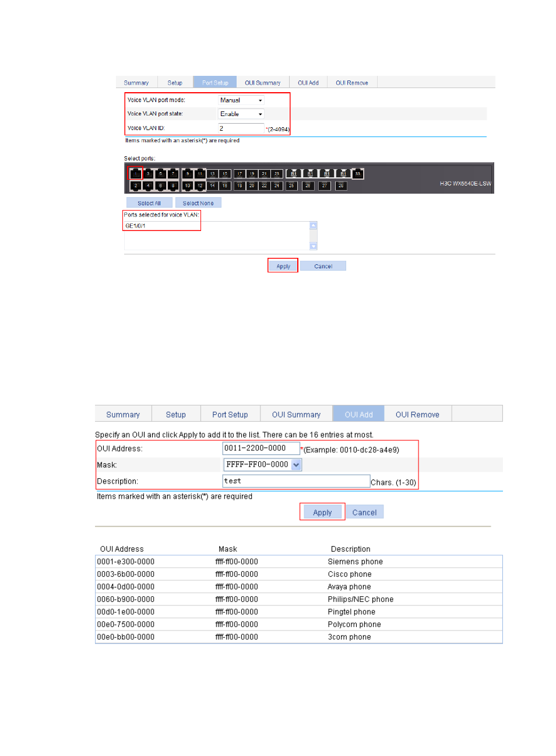
Task: Open Port Setup tab in OUI Add page
Action: [230, 414]
